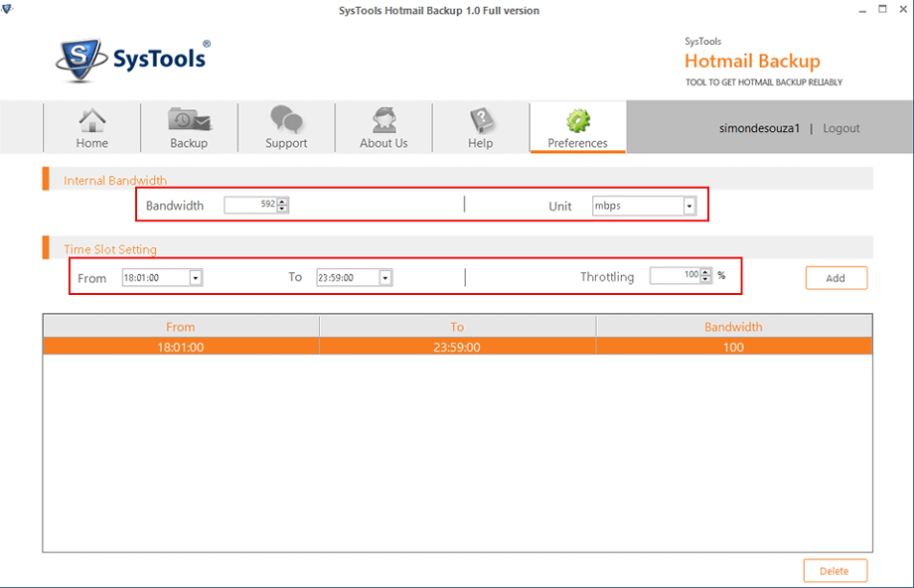Select the 100 bandwidth cell in table
The width and height of the screenshot is (914, 588).
pos(734,348)
